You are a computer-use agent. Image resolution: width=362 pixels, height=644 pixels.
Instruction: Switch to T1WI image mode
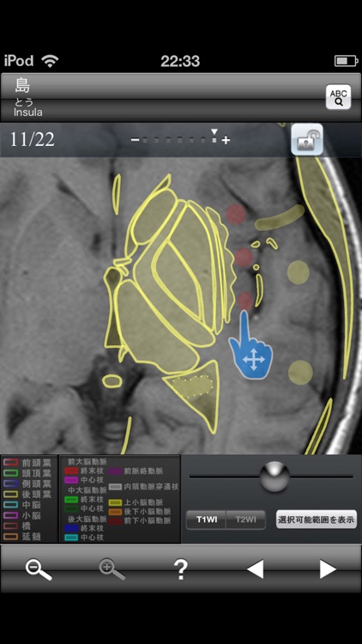(x=206, y=519)
